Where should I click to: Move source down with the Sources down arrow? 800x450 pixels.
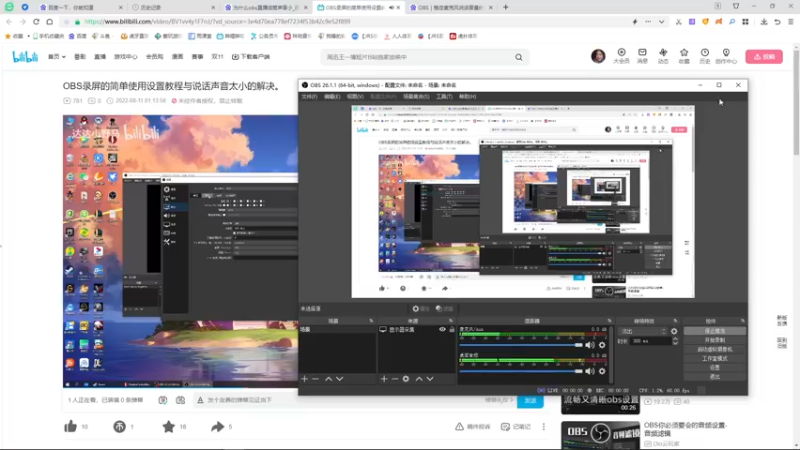click(x=430, y=379)
